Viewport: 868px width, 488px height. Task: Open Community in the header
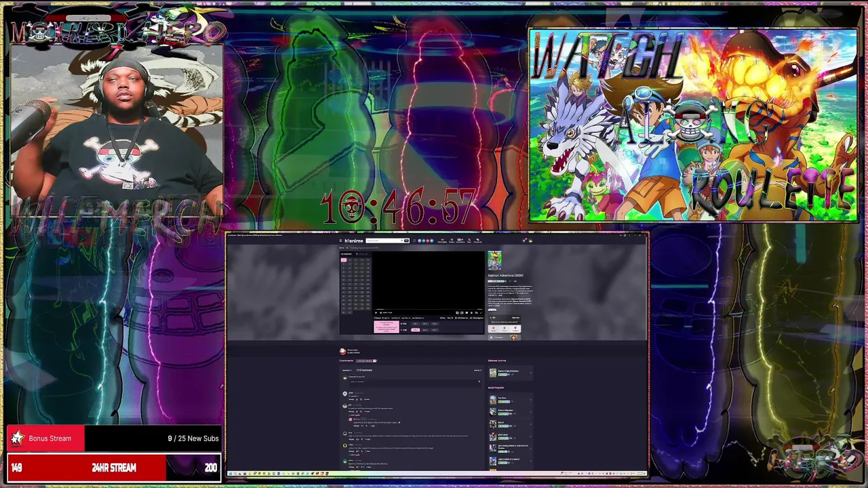click(477, 241)
